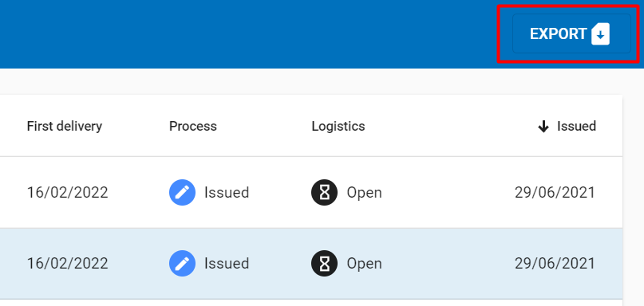Sort by the Issued column arrow
Screen dimensions: 644x306
pyautogui.click(x=543, y=127)
